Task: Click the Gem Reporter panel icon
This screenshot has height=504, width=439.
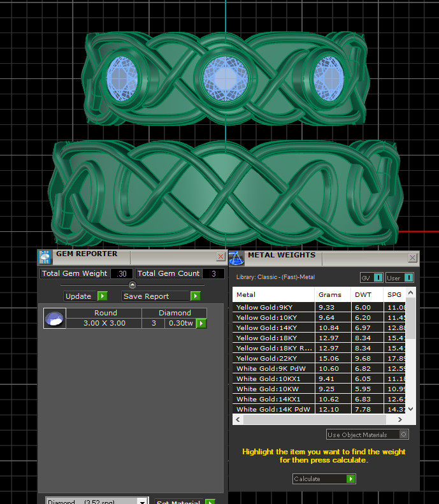Action: (45, 257)
